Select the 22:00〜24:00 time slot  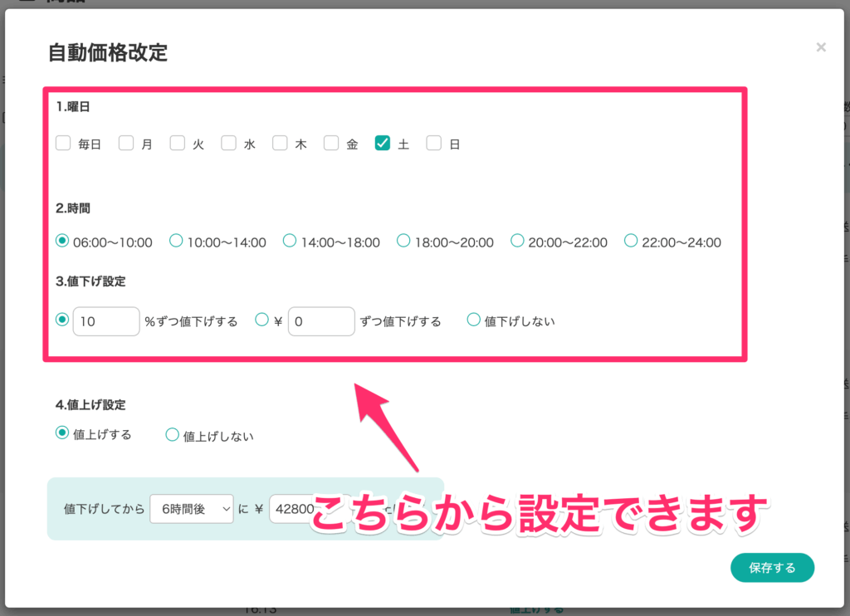[x=631, y=240]
